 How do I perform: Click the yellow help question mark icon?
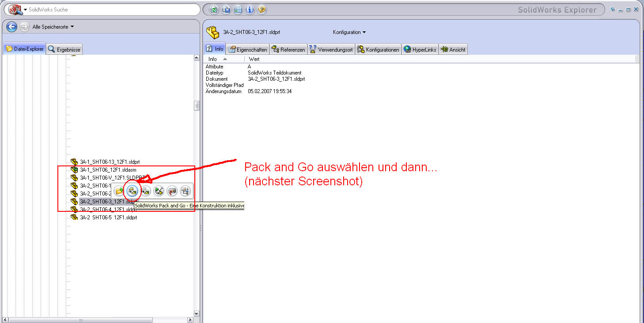[262, 9]
